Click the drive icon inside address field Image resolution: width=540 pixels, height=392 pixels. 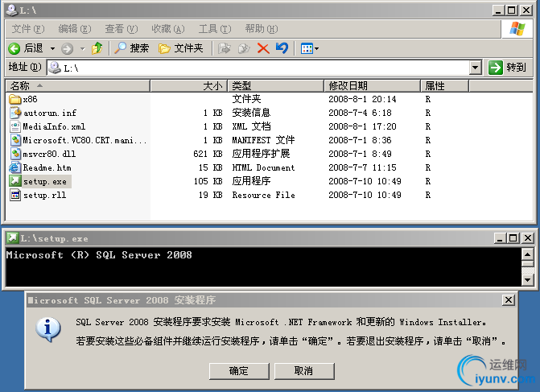55,68
